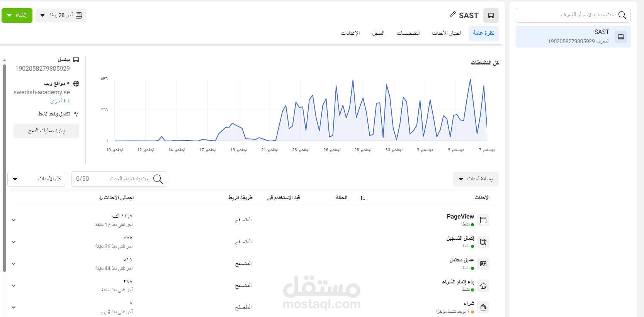
Task: Click the complete registration event icon
Action: pos(483,242)
